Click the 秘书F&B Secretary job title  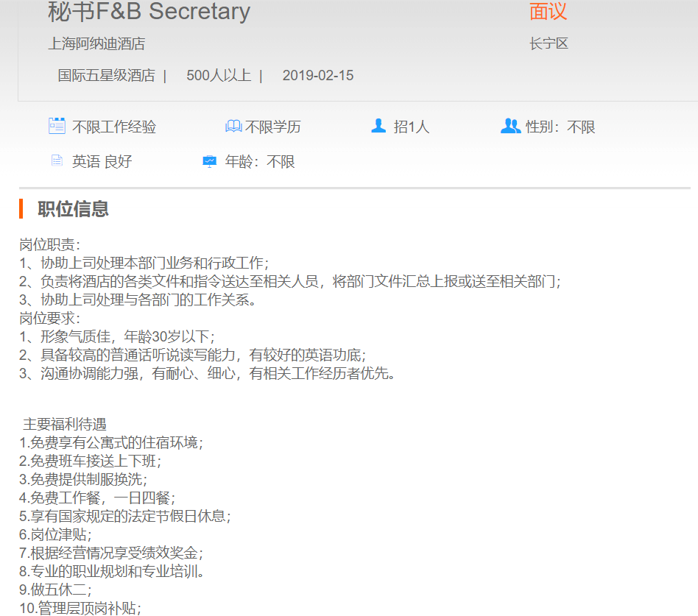click(149, 12)
